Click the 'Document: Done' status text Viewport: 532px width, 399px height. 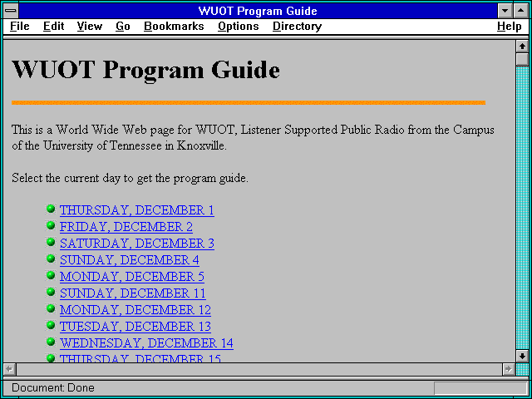tap(53, 388)
